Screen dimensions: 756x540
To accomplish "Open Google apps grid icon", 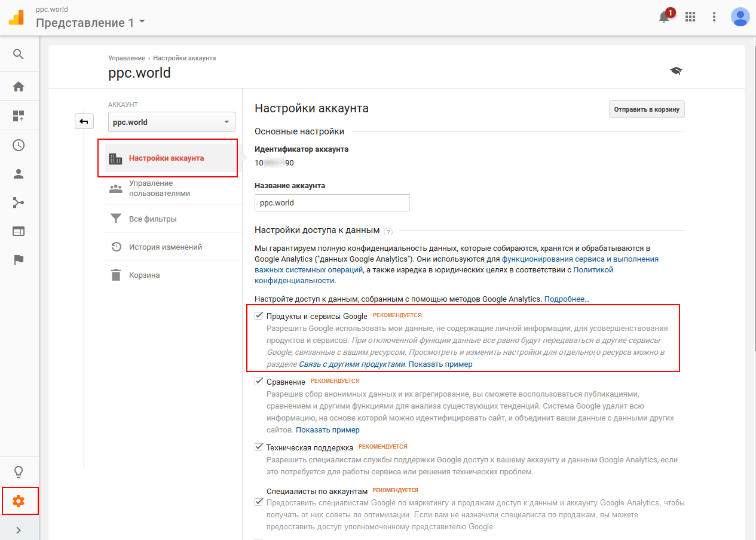I will [690, 17].
